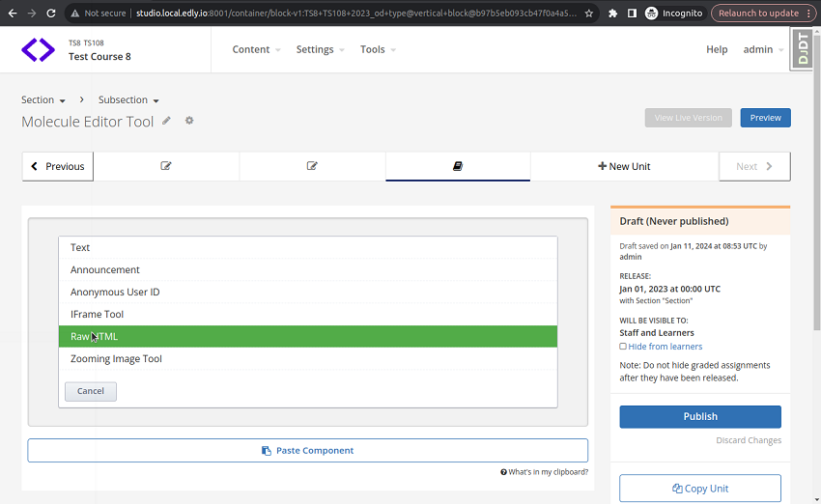The image size is (821, 504).
Task: Choose Raw HTML component option
Action: [308, 337]
